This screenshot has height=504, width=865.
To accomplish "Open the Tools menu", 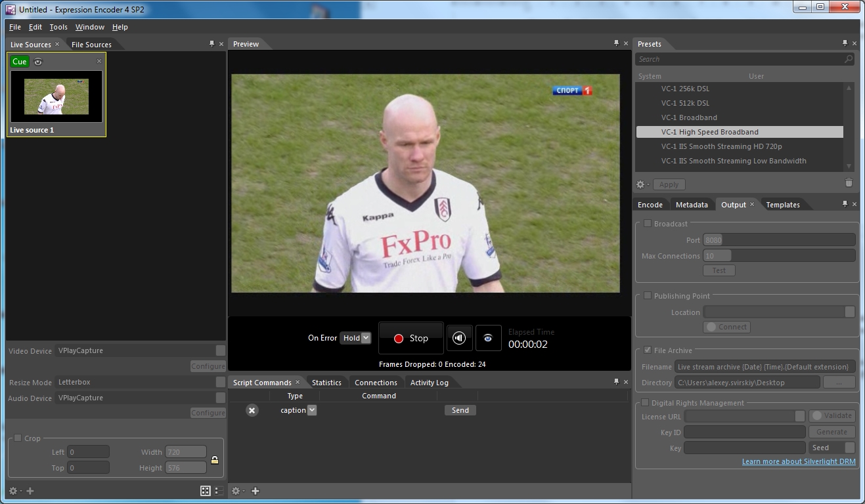I will (x=58, y=27).
